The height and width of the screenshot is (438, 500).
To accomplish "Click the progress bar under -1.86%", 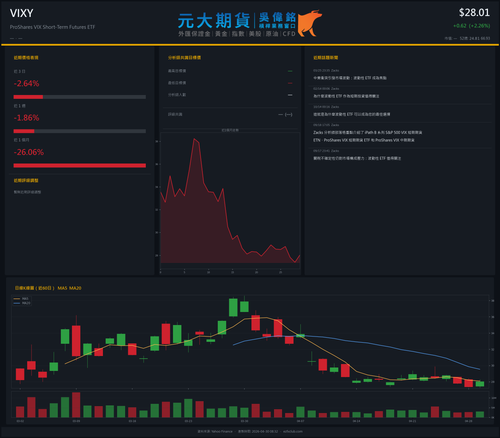I will [80, 131].
